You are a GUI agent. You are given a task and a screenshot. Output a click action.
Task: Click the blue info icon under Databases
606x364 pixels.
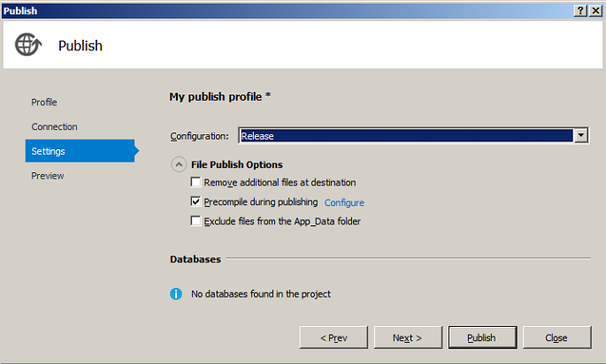(176, 293)
